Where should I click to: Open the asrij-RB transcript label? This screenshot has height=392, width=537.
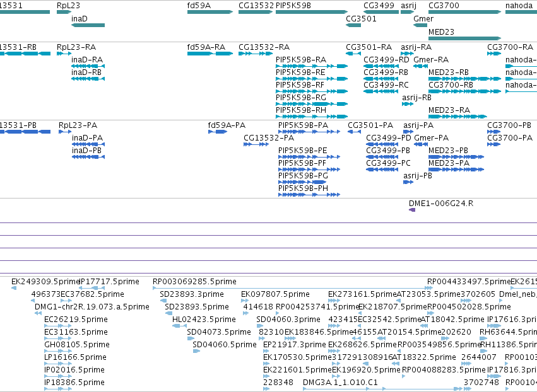[417, 98]
